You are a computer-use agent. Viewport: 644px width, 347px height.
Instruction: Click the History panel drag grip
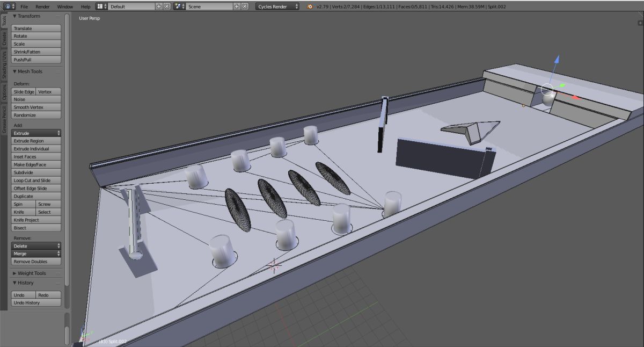(x=58, y=283)
